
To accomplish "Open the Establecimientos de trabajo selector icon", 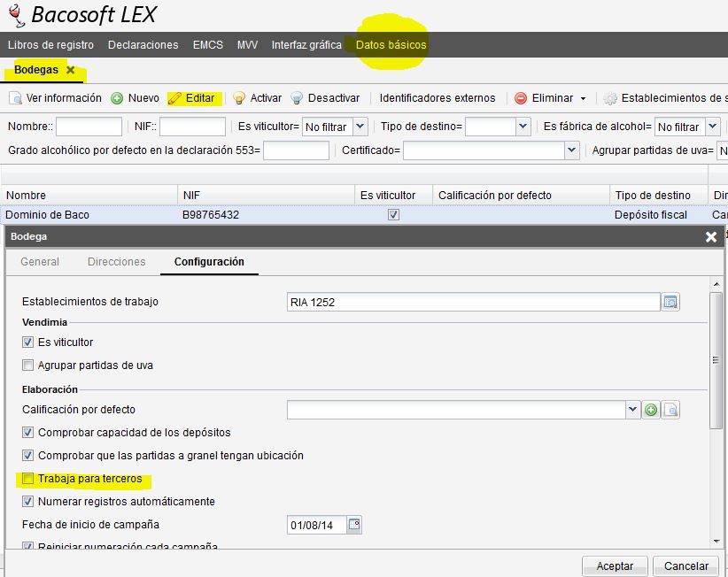I will click(670, 302).
